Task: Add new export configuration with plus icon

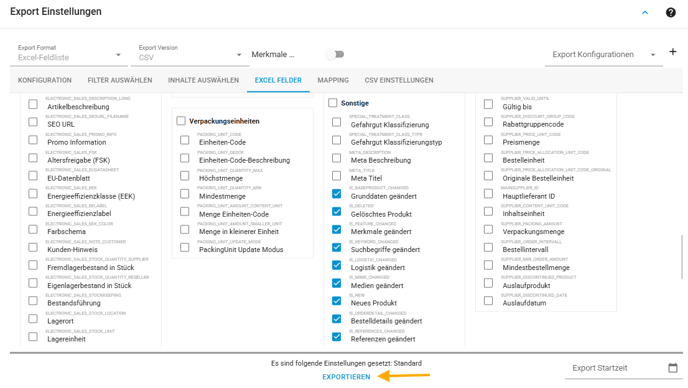Action: [x=673, y=52]
